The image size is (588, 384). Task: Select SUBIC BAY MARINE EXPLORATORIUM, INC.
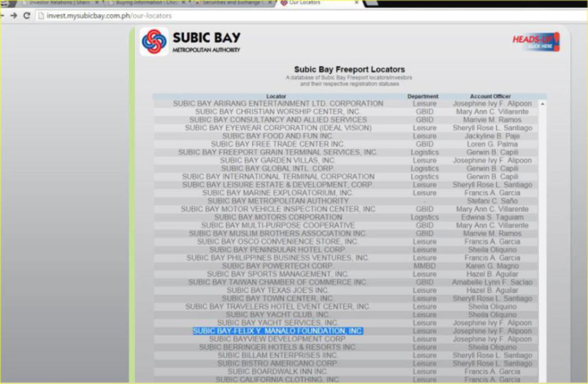point(278,193)
